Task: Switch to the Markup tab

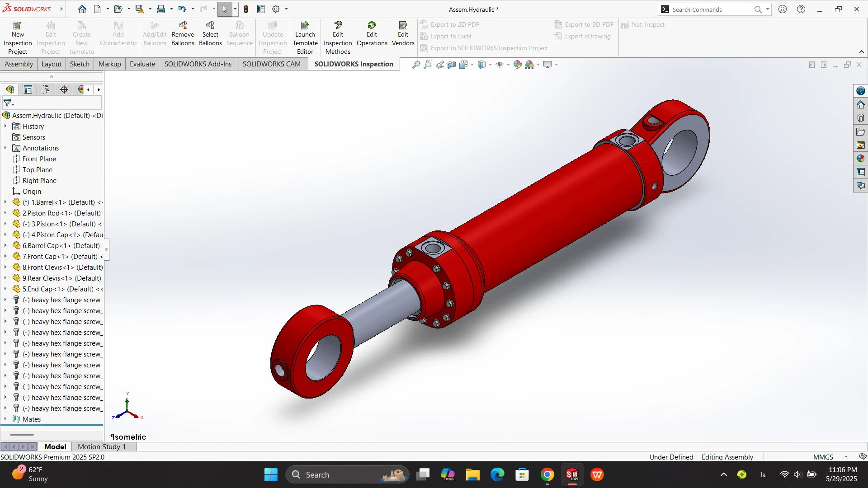Action: click(110, 64)
